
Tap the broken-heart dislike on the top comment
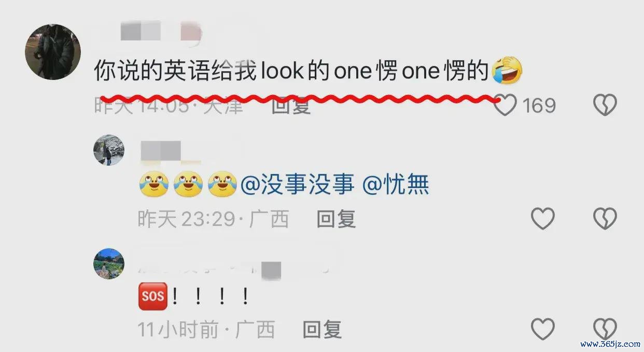(605, 105)
